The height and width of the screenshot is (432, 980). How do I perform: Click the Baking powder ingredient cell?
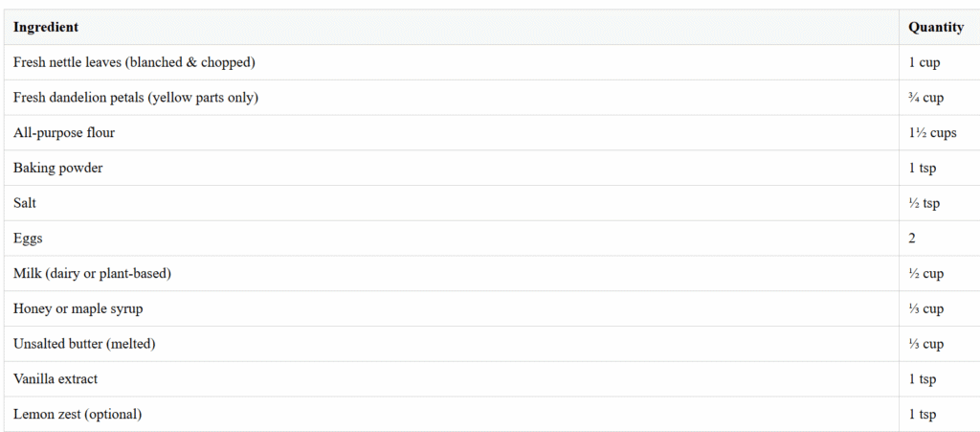pos(452,168)
